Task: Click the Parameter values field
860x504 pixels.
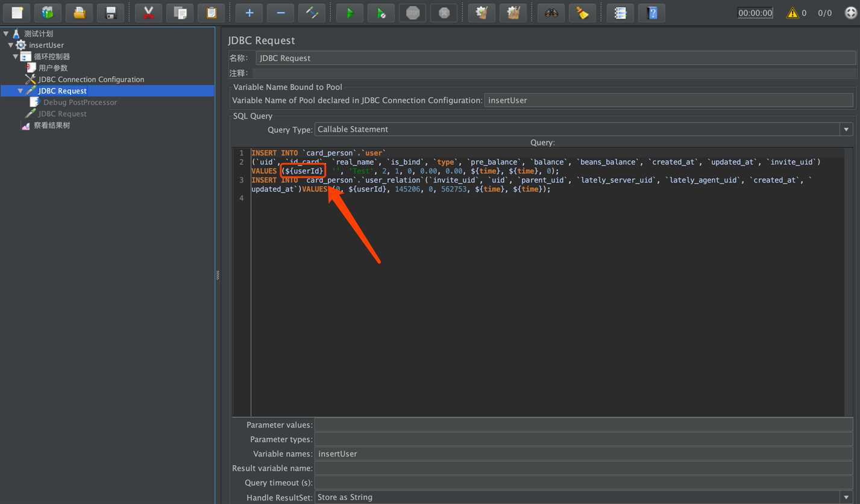Action: tap(583, 425)
